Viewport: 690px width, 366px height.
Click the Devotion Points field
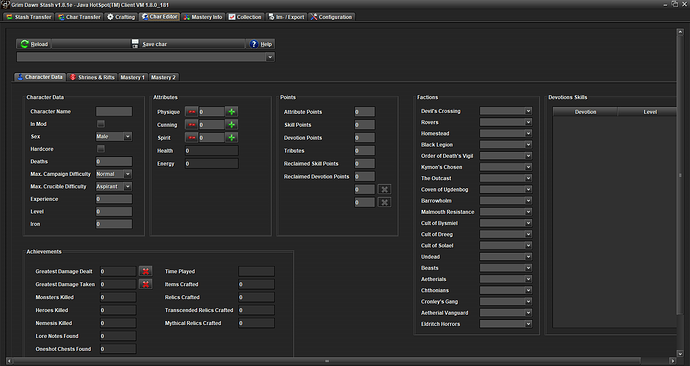365,138
